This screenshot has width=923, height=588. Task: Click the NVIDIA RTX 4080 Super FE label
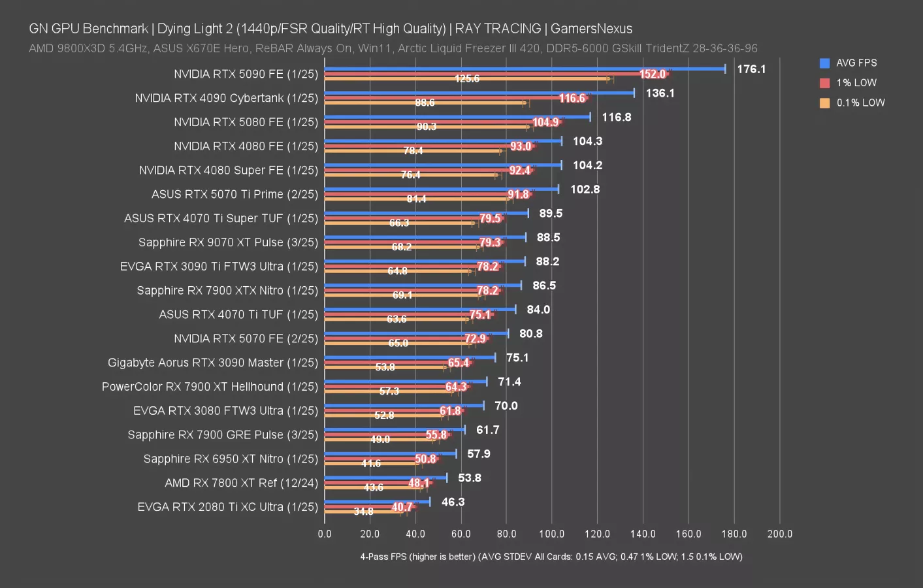[x=227, y=170]
